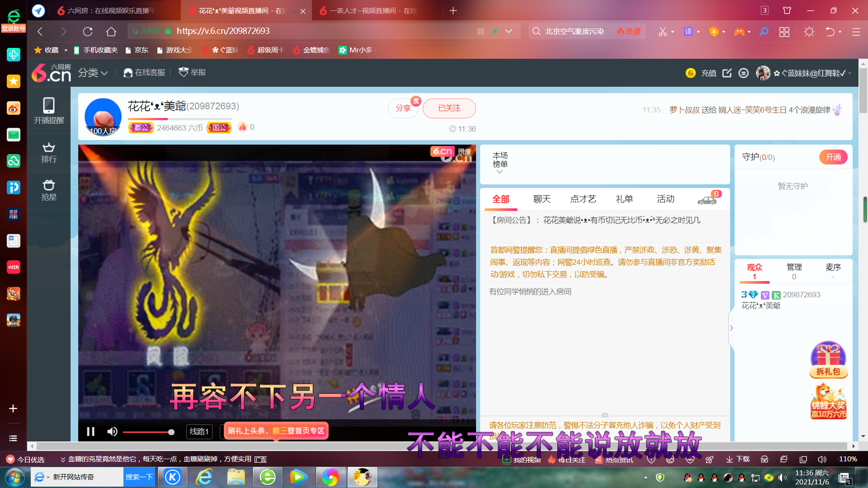Open file explorer from taskbar

point(236,477)
